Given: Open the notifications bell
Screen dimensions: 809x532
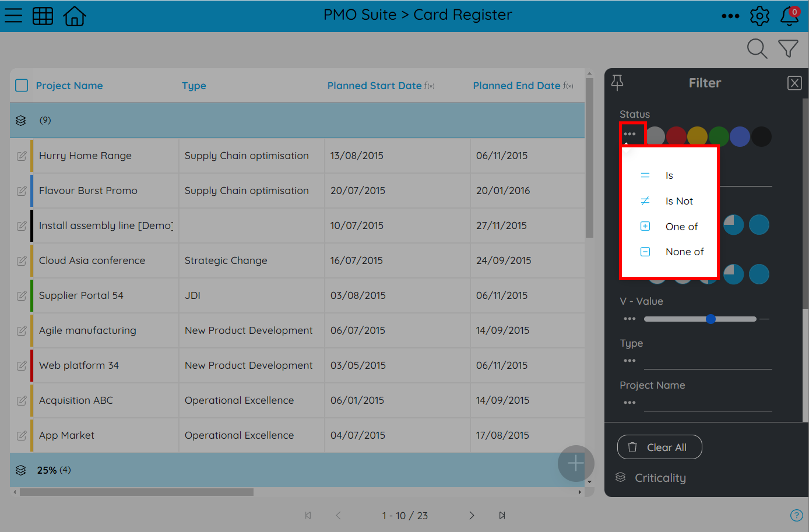Looking at the screenshot, I should point(789,16).
